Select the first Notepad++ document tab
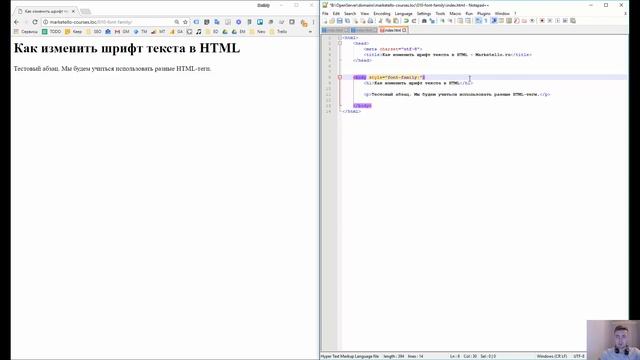The image size is (640, 360). click(335, 30)
